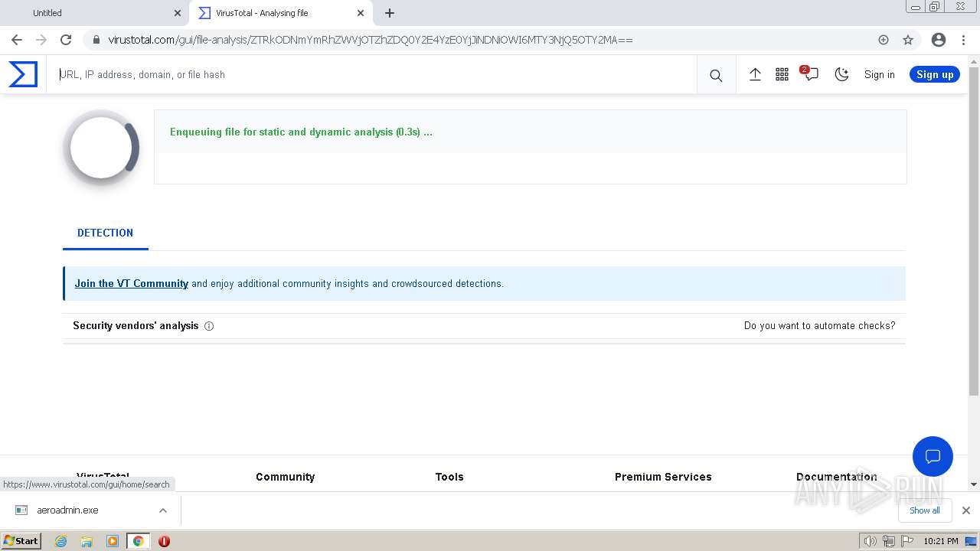Image resolution: width=980 pixels, height=551 pixels.
Task: Go back with browser back arrow
Action: click(17, 40)
